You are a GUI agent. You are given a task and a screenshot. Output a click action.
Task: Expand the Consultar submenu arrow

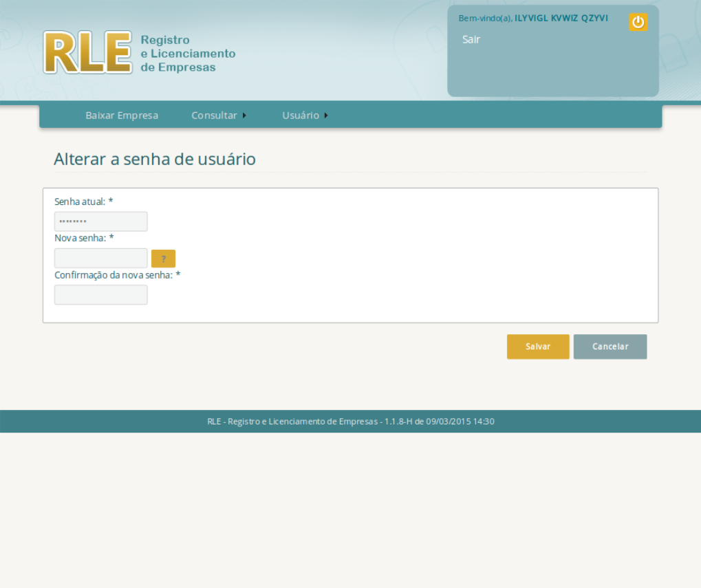click(244, 116)
